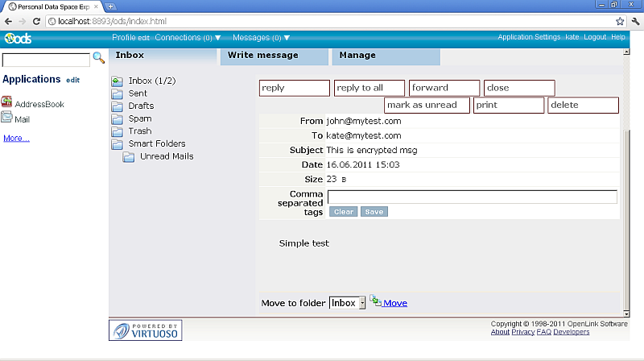Open the Move to folder dropdown
This screenshot has height=361, width=644.
pos(347,303)
